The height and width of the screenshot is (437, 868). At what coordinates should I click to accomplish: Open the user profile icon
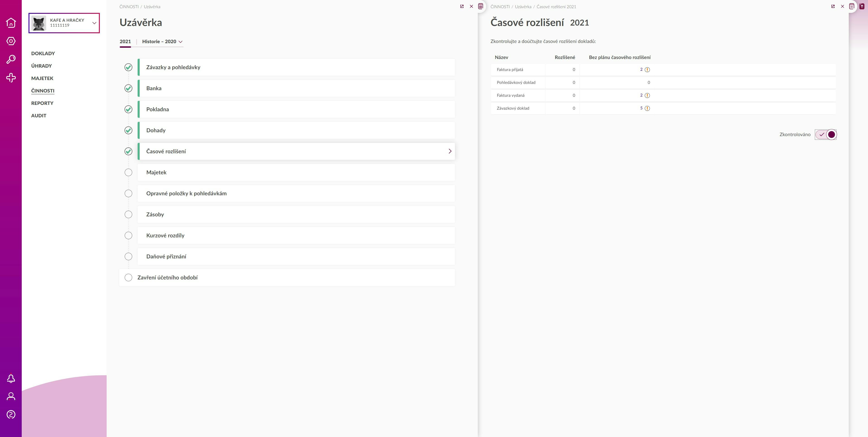pyautogui.click(x=11, y=396)
